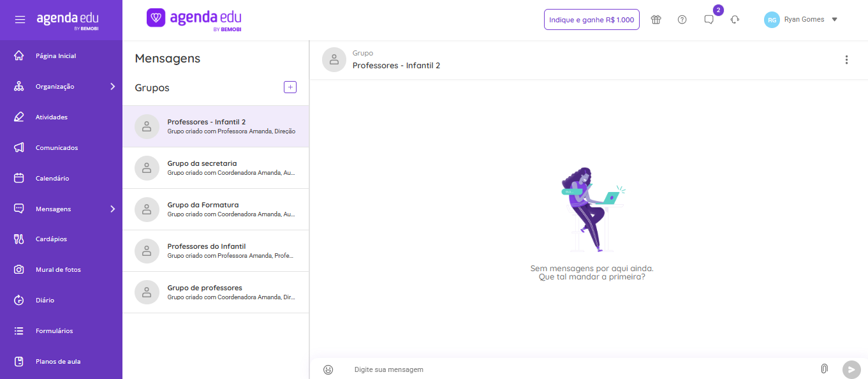Viewport: 868px width, 379px height.
Task: Select the Grupo da secretaria conversation
Action: pos(216,168)
